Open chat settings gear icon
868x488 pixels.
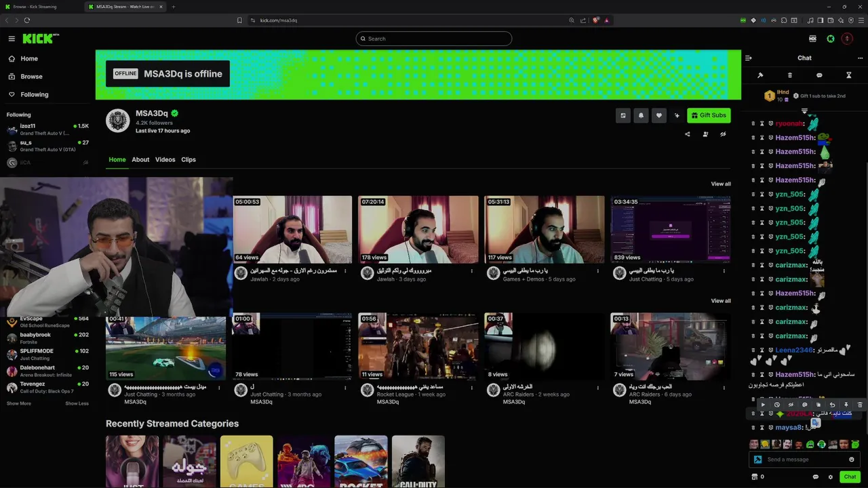830,477
